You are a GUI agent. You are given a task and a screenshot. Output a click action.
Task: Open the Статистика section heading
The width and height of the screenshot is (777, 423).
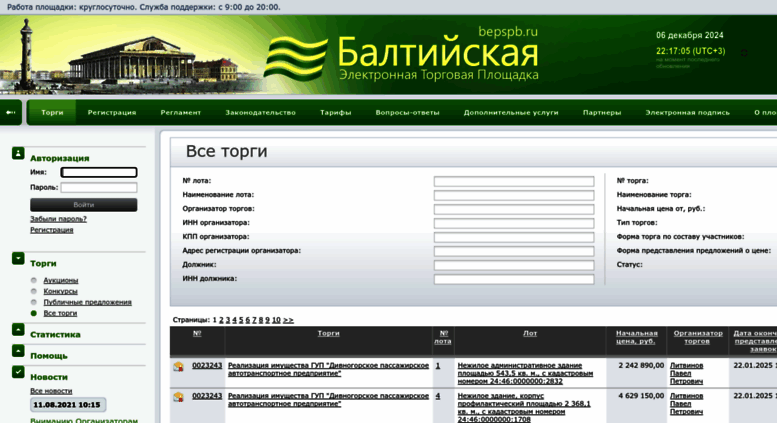(x=55, y=335)
